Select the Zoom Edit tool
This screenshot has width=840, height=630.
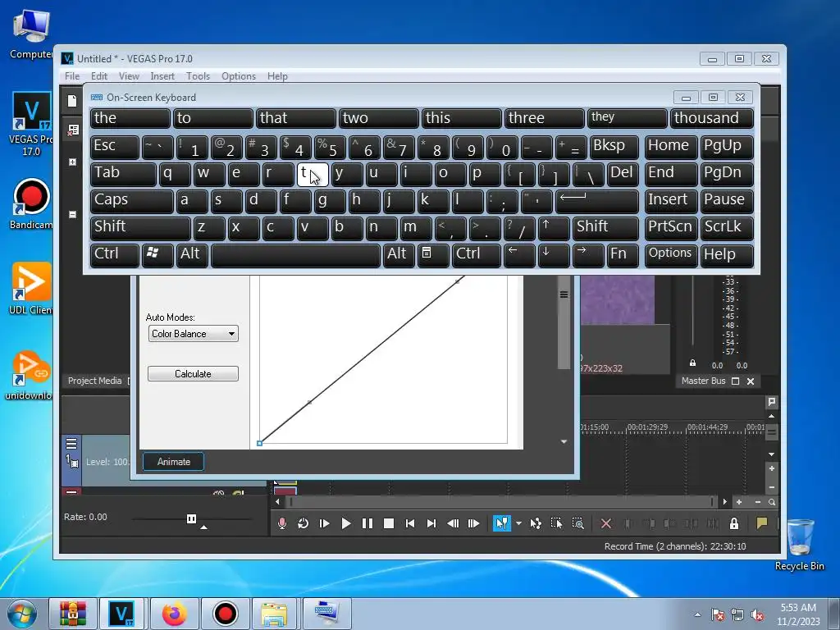578,523
